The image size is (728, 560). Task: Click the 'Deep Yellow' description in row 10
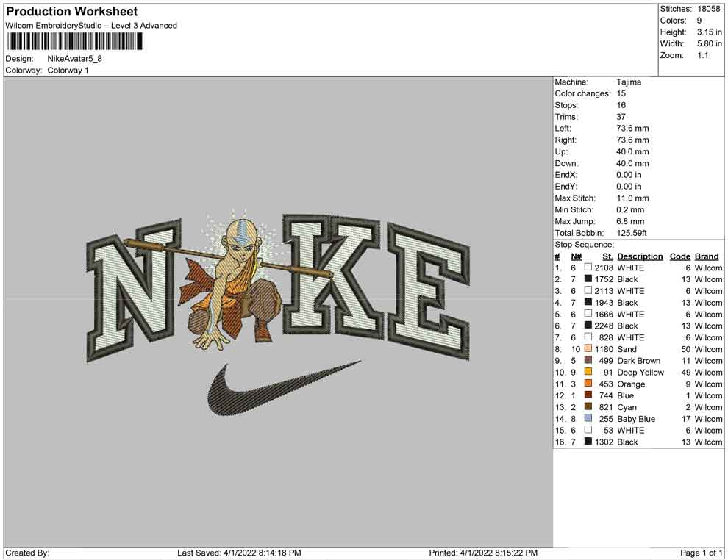pos(640,372)
